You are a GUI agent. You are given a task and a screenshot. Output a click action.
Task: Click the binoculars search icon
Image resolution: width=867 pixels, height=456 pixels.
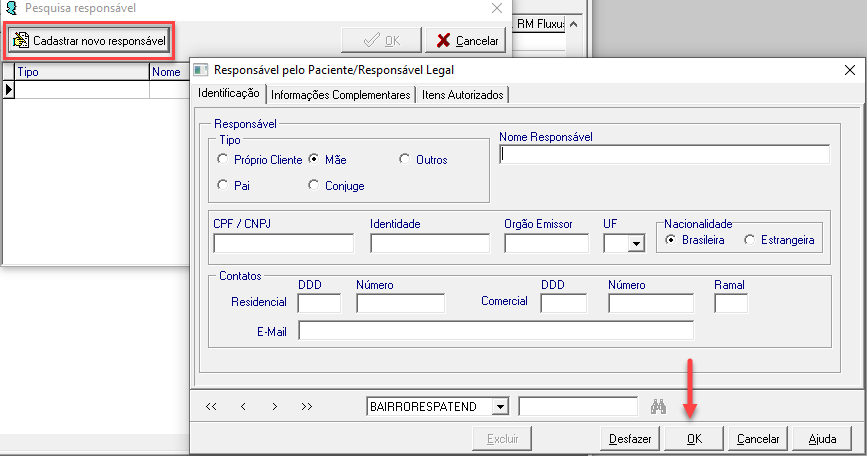tap(658, 406)
